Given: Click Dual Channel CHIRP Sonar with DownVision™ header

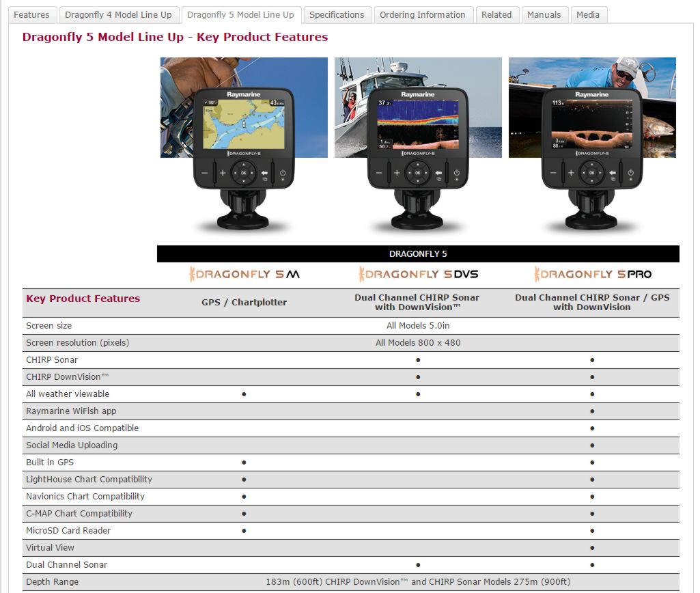Looking at the screenshot, I should tap(417, 302).
